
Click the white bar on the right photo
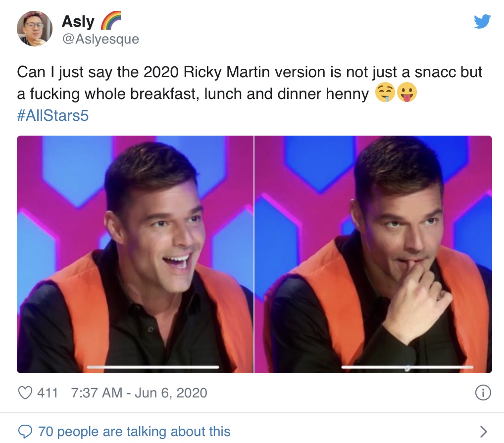pos(407,367)
